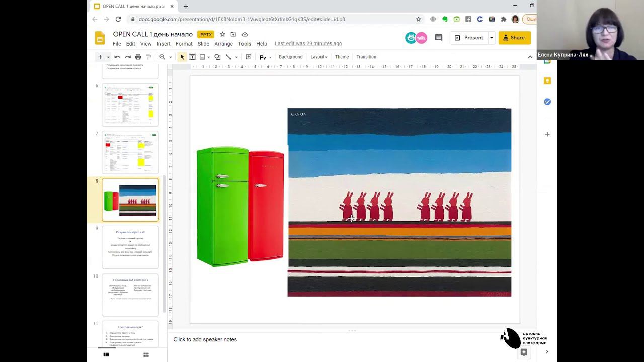Image resolution: width=644 pixels, height=362 pixels.
Task: Open the Arrange menu
Action: point(223,44)
